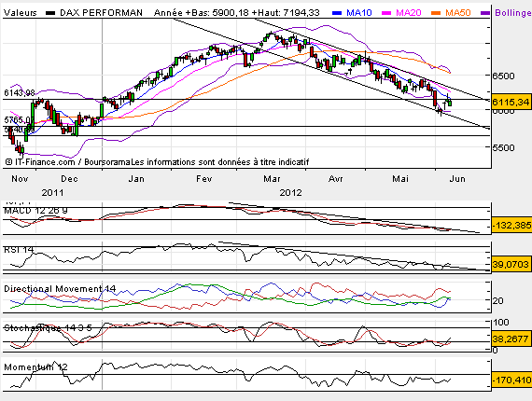Click the 6500 price axis label
The image size is (532, 401).
503,76
